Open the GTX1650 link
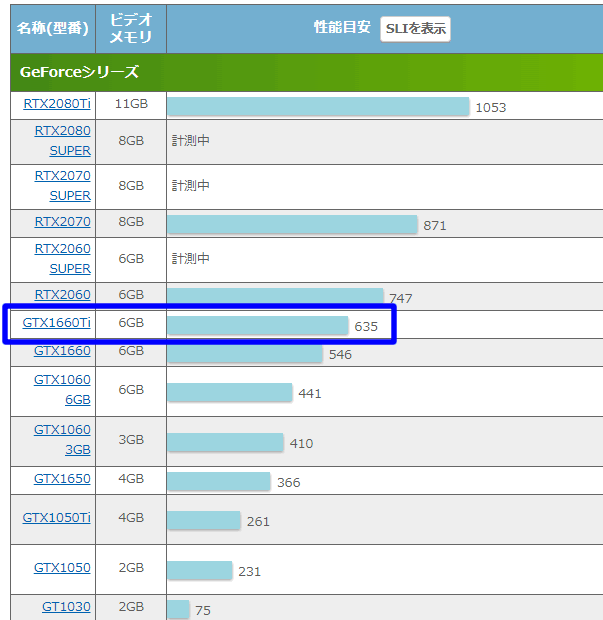The image size is (603, 620). coord(62,479)
